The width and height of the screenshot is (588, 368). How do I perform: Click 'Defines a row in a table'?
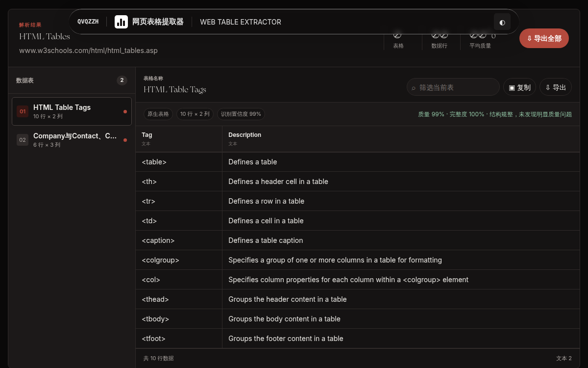click(x=401, y=201)
